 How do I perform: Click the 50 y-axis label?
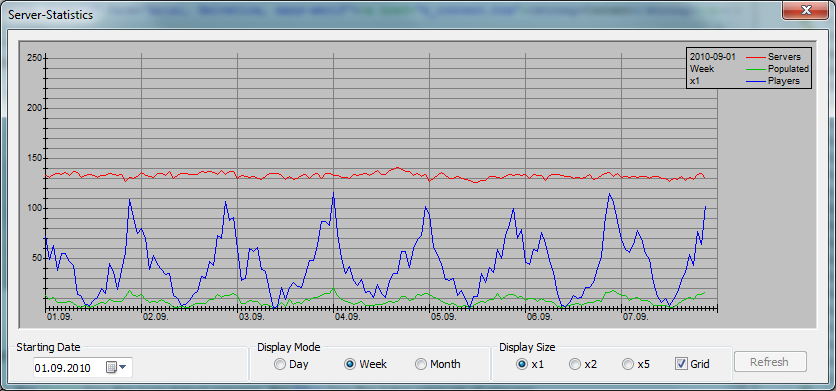pyautogui.click(x=37, y=258)
